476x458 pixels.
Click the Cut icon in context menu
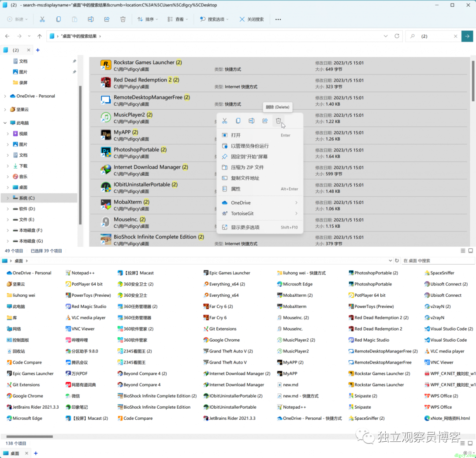[225, 121]
